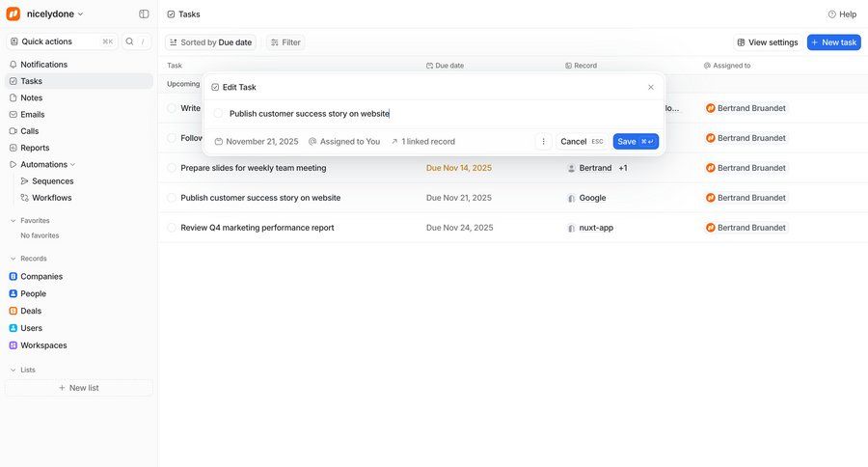Mark the task complete in Edit Task dialog
This screenshot has width=868, height=467.
[x=218, y=113]
